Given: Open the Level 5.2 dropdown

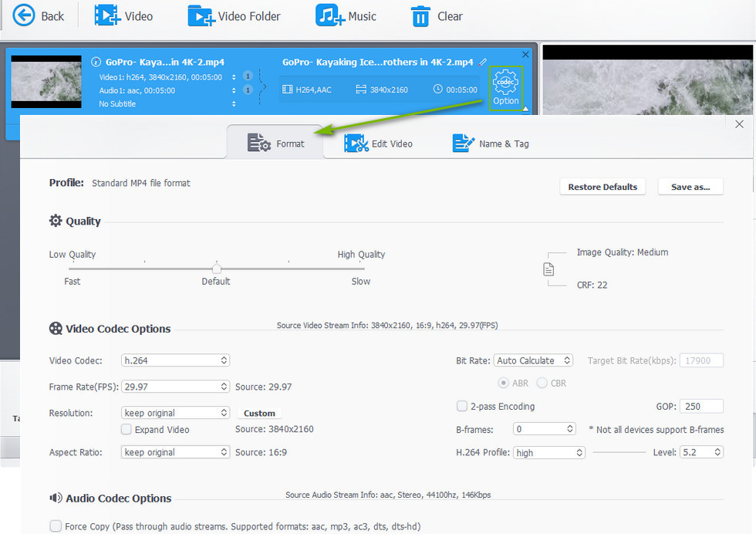Looking at the screenshot, I should click(x=701, y=452).
